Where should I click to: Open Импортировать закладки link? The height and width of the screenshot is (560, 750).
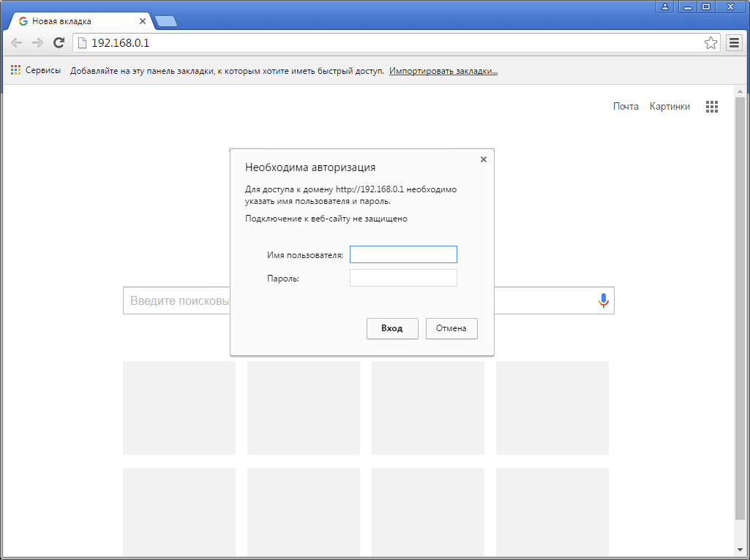coord(443,71)
